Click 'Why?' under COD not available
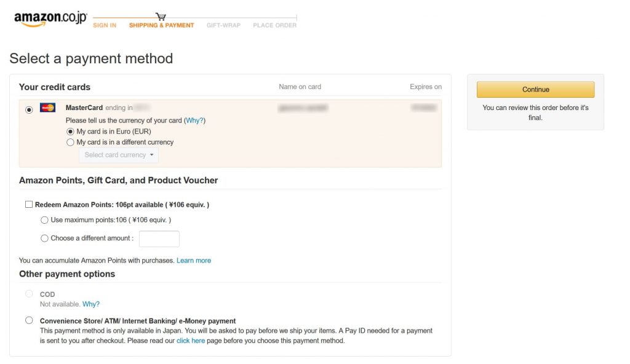Viewport: 630px width, 364px height. click(x=91, y=304)
